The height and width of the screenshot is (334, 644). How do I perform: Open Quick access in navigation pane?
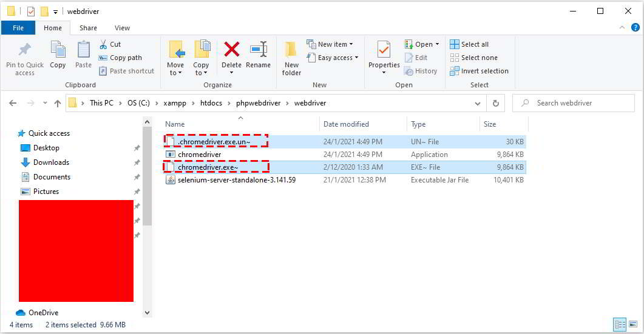[44, 133]
